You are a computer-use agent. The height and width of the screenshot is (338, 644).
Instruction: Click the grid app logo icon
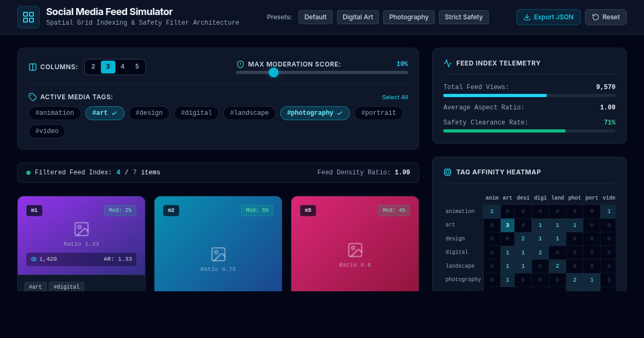[x=28, y=17]
